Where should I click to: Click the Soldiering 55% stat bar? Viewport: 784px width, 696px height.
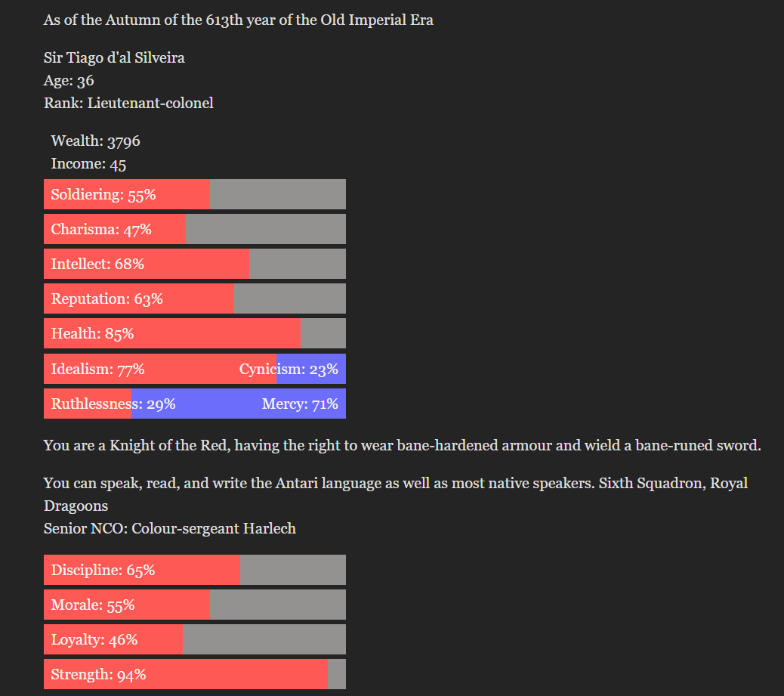pyautogui.click(x=195, y=194)
